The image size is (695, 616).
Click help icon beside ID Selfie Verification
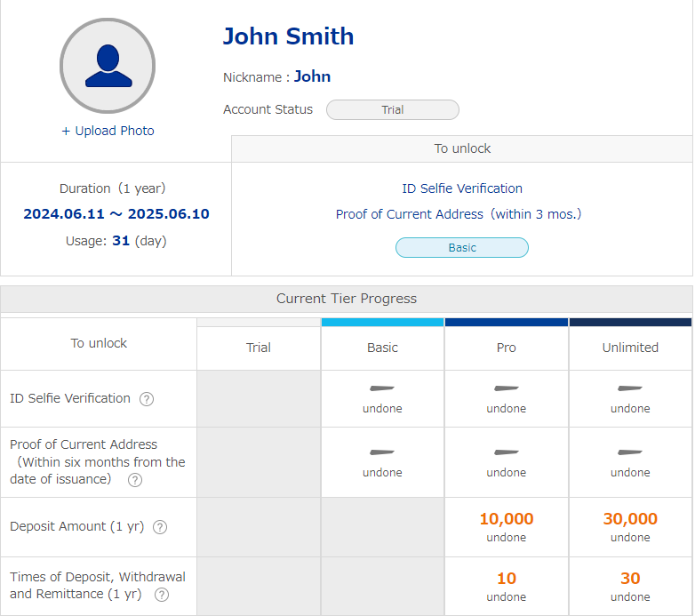pos(147,399)
